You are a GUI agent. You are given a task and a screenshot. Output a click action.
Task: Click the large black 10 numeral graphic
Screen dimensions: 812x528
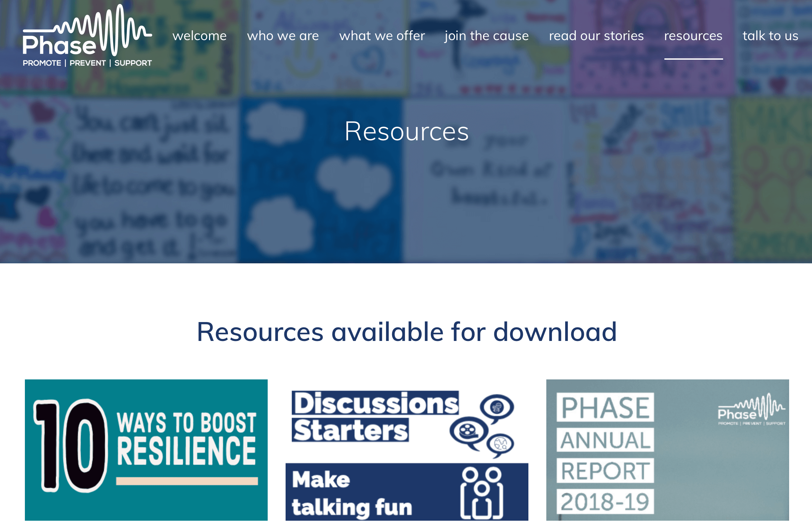pyautogui.click(x=71, y=445)
